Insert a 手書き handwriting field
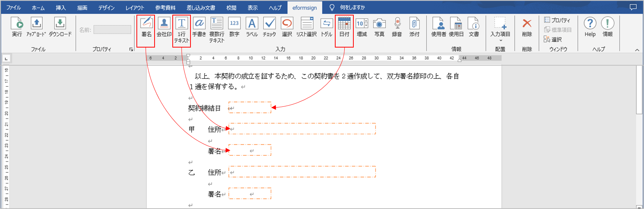The height and width of the screenshot is (209, 644). [199, 27]
